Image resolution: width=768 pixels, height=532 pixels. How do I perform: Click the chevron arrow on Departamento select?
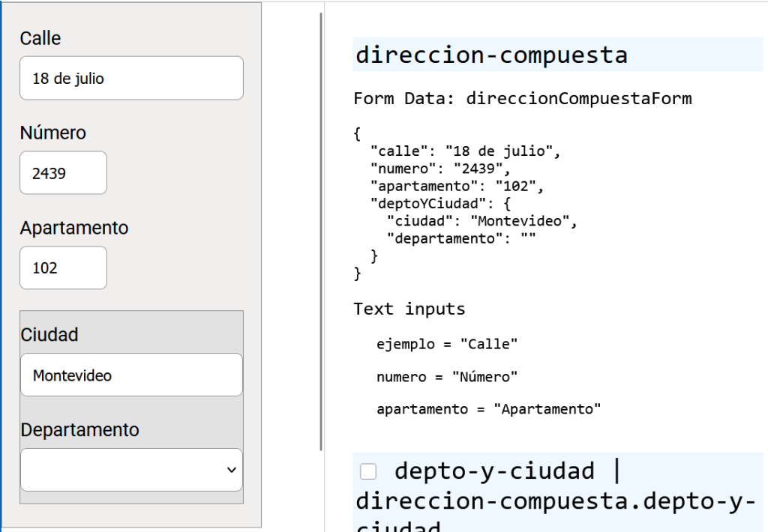click(232, 470)
